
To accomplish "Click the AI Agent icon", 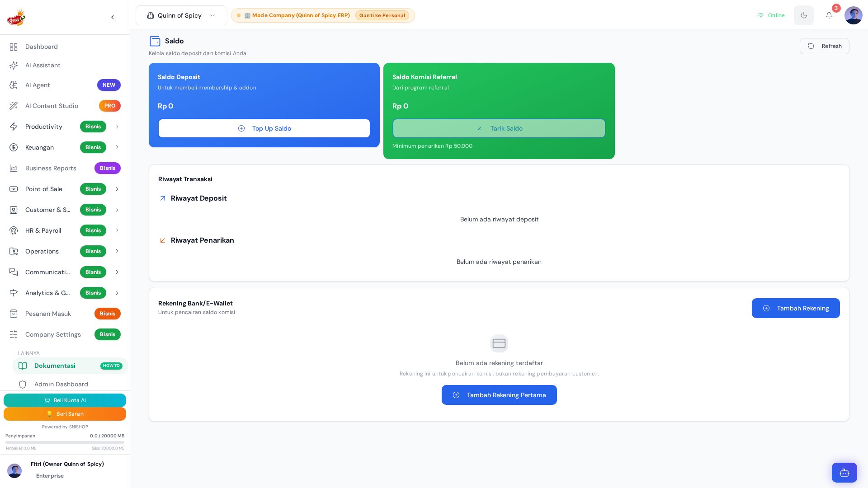I will tap(14, 85).
